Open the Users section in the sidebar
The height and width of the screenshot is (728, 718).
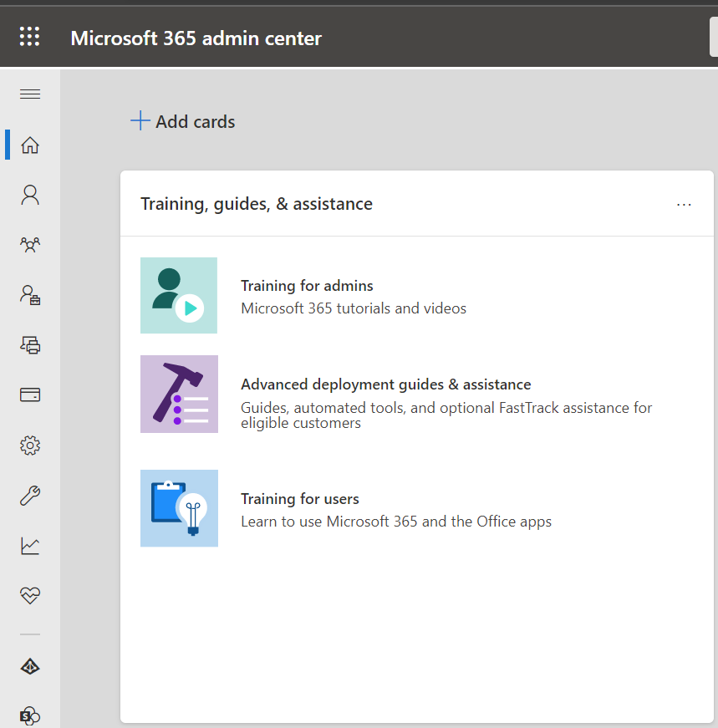[29, 194]
